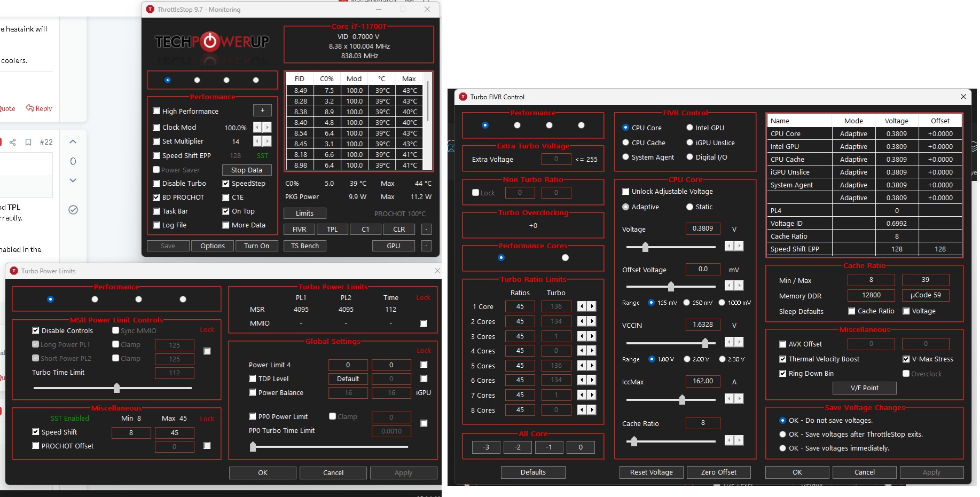Click Zero Offset in Turbo FIVR Control
The width and height of the screenshot is (980, 497).
[x=719, y=472]
